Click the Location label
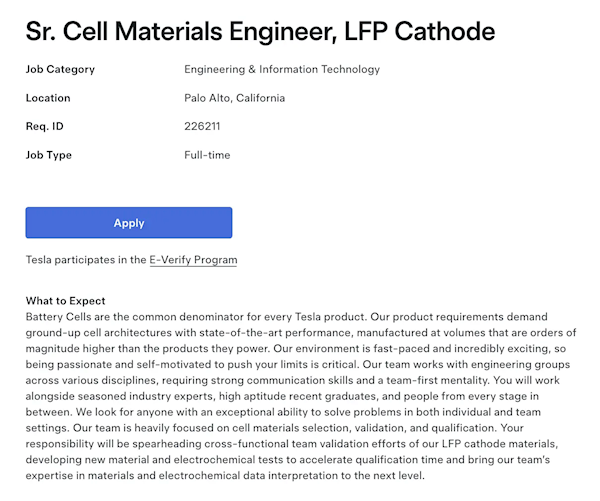 click(48, 98)
